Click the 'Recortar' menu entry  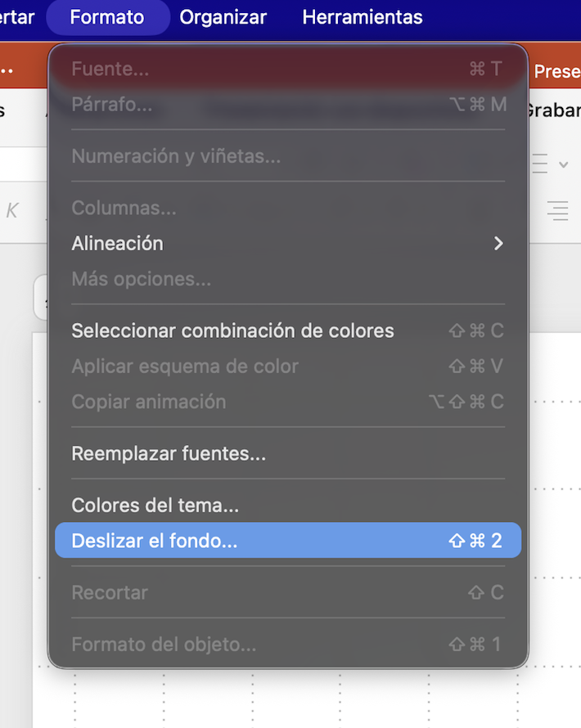[109, 592]
